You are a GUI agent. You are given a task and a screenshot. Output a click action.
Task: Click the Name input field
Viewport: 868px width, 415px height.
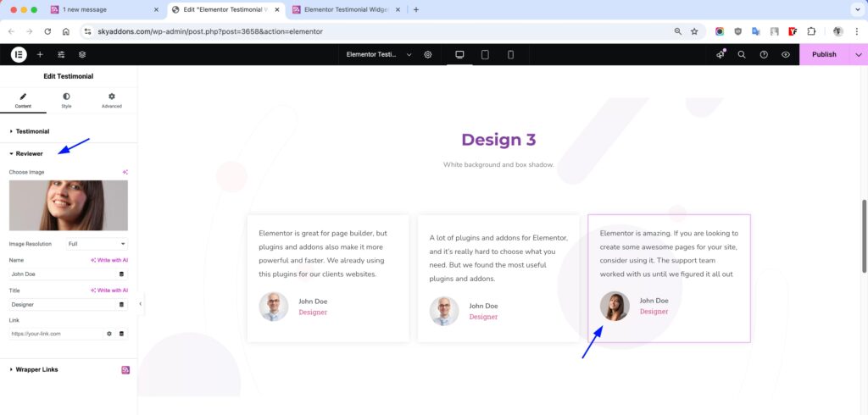coord(63,274)
